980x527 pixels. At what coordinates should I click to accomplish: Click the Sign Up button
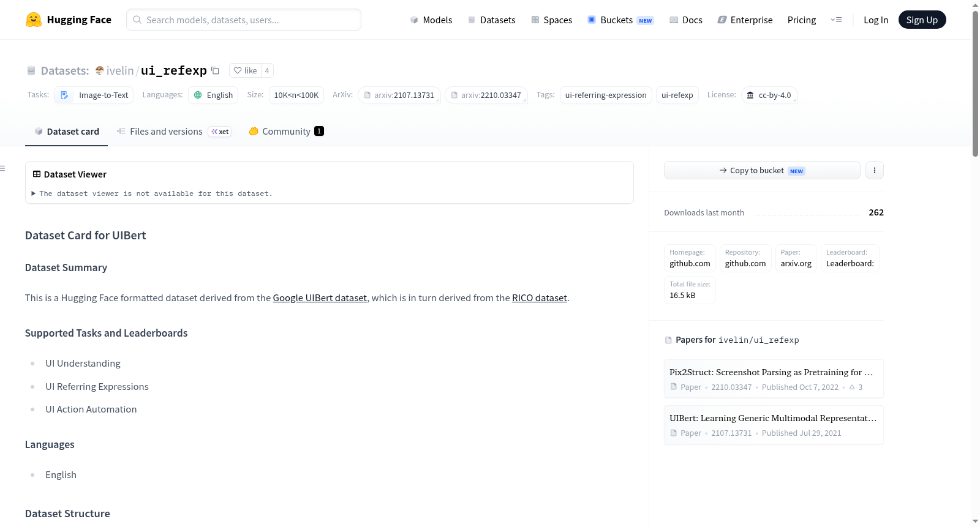point(922,20)
